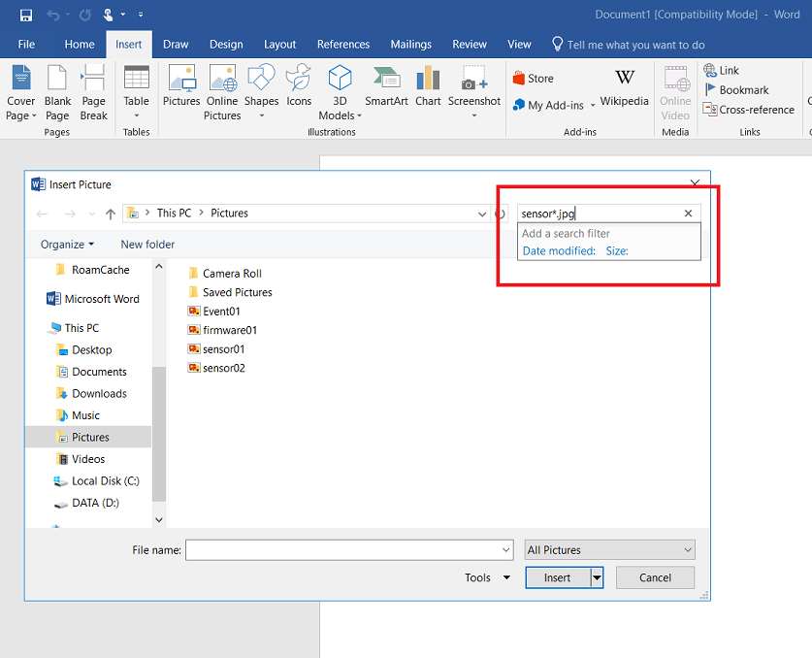Switch to the Home tab
The image size is (812, 658).
pos(80,45)
